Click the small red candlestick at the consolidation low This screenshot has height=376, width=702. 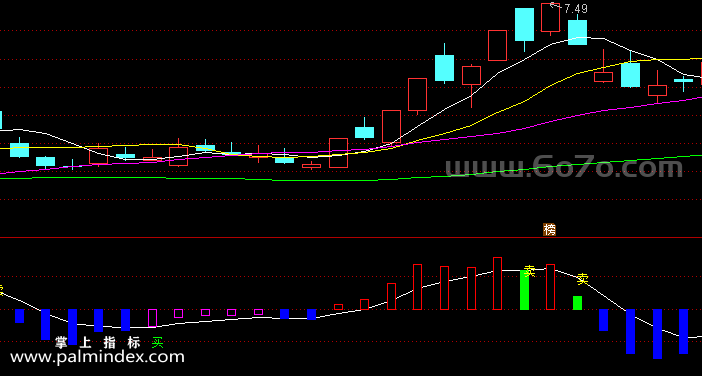[312, 166]
